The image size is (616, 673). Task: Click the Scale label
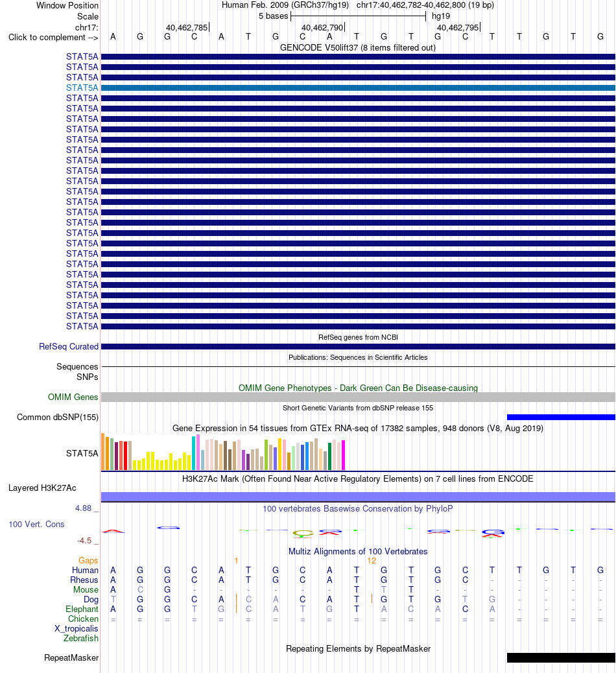[88, 17]
